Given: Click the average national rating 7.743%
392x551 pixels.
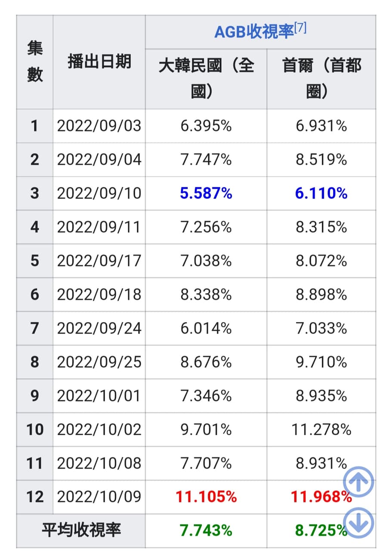Looking at the screenshot, I should coord(206,530).
